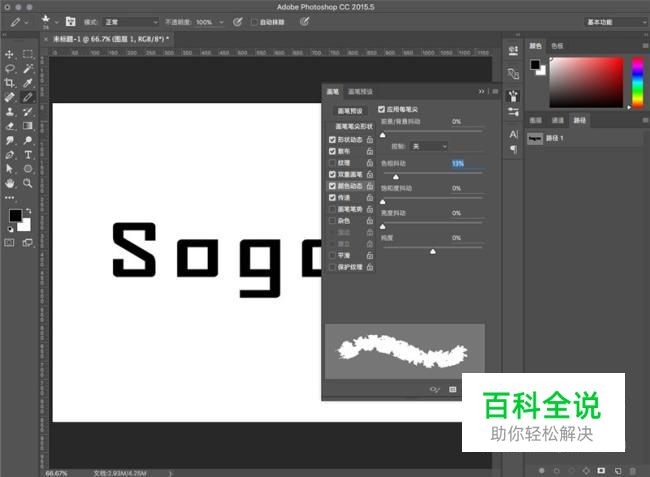Select the History Brush tool

(x=28, y=111)
